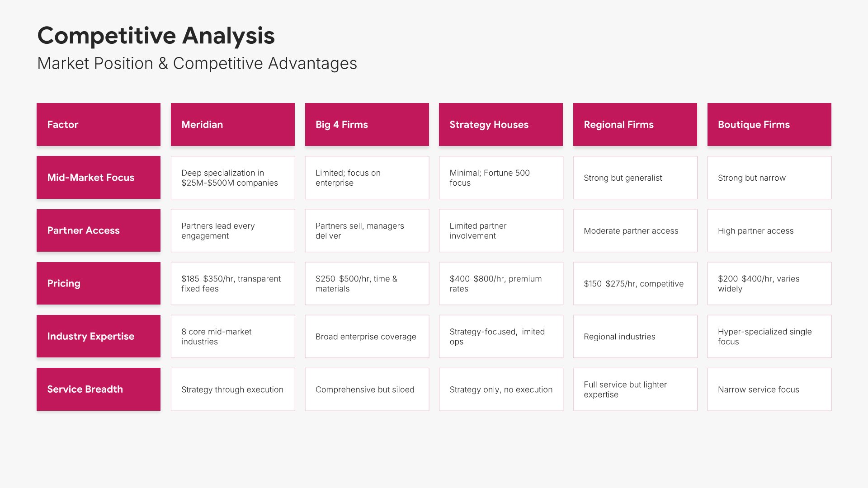Click the Pricing row label
This screenshot has height=488, width=868.
(98, 283)
